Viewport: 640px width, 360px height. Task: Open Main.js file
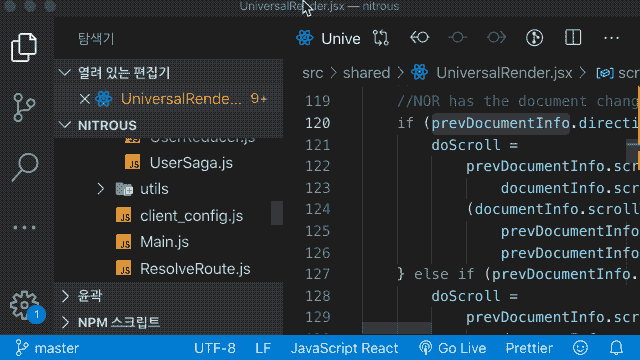click(164, 242)
